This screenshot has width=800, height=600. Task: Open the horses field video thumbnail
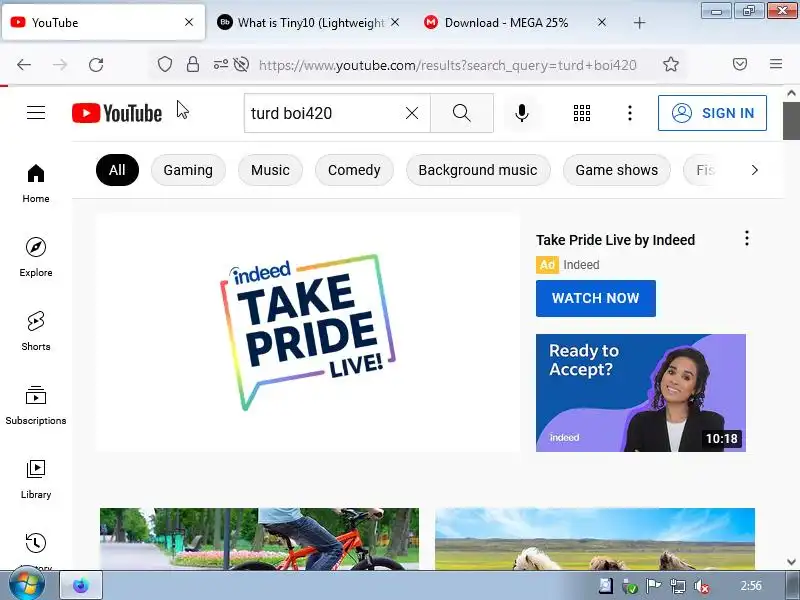coord(595,539)
